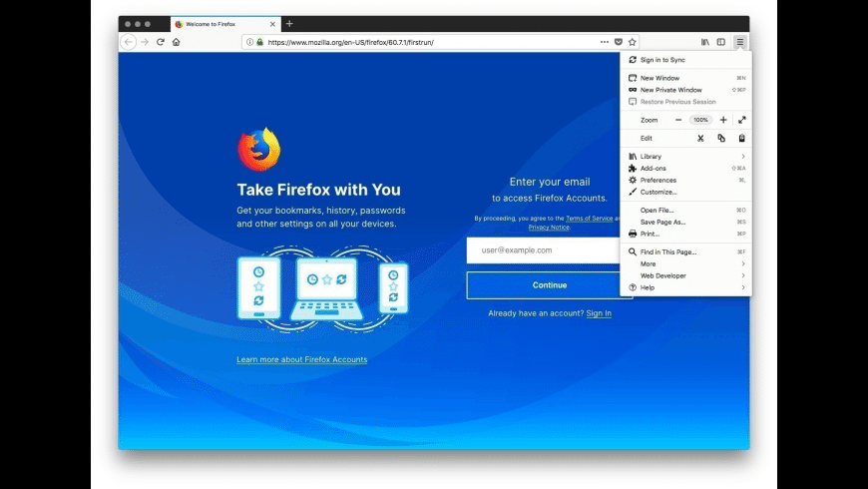Zoom in with the plus button

pos(723,120)
